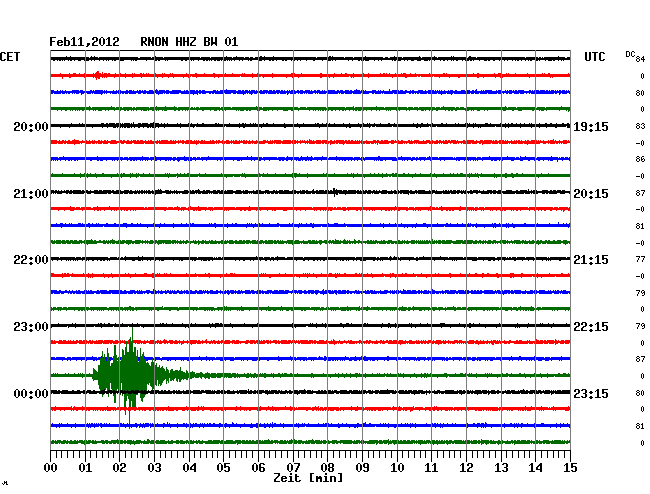Screen dimensions: 650x494
Task: Click the date label Feb11,2012
Action: pyautogui.click(x=84, y=42)
